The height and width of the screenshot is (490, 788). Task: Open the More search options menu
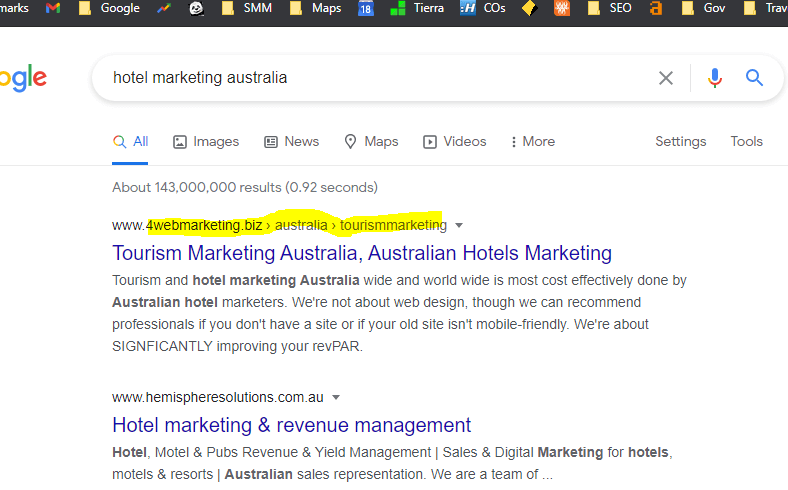[533, 142]
